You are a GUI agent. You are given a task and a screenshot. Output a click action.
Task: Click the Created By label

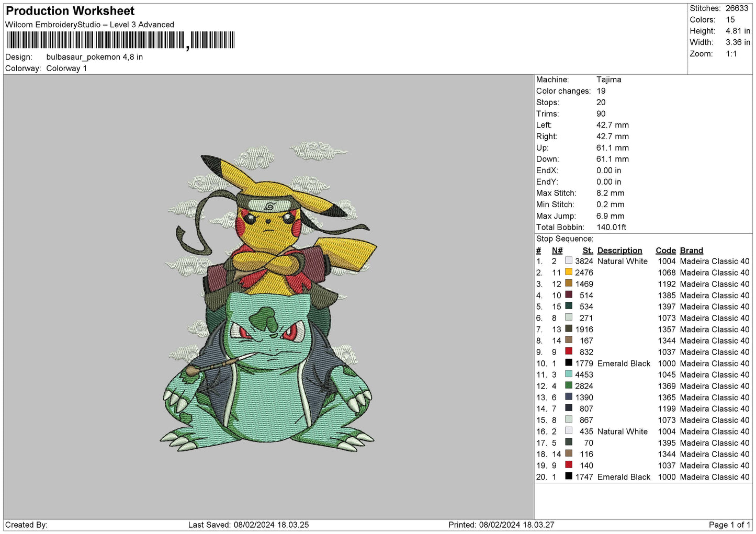[x=26, y=525]
